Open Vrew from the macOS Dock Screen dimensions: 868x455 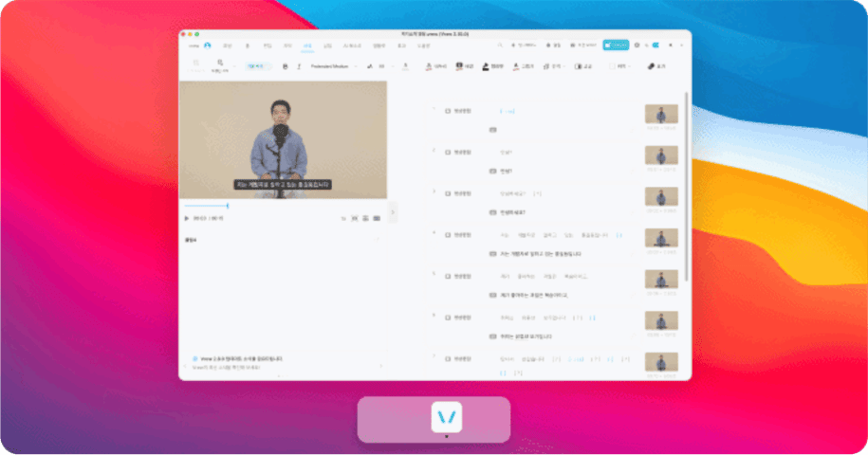point(446,417)
